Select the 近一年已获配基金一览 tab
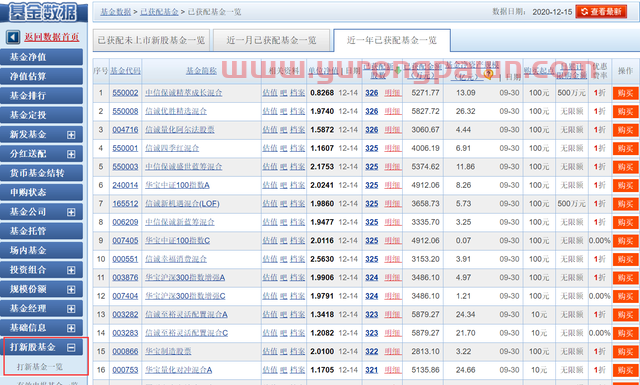 (x=392, y=40)
